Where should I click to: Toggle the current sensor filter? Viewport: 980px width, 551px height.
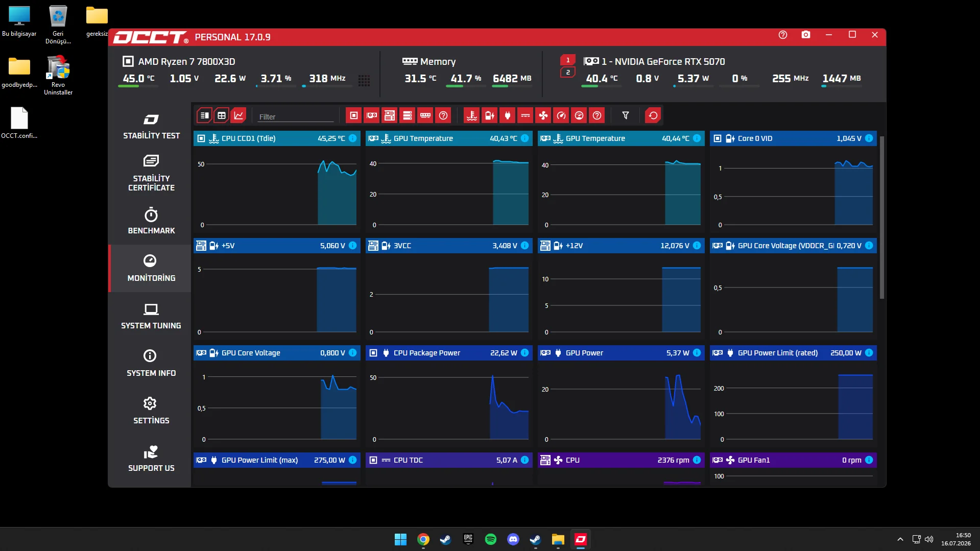click(x=525, y=115)
